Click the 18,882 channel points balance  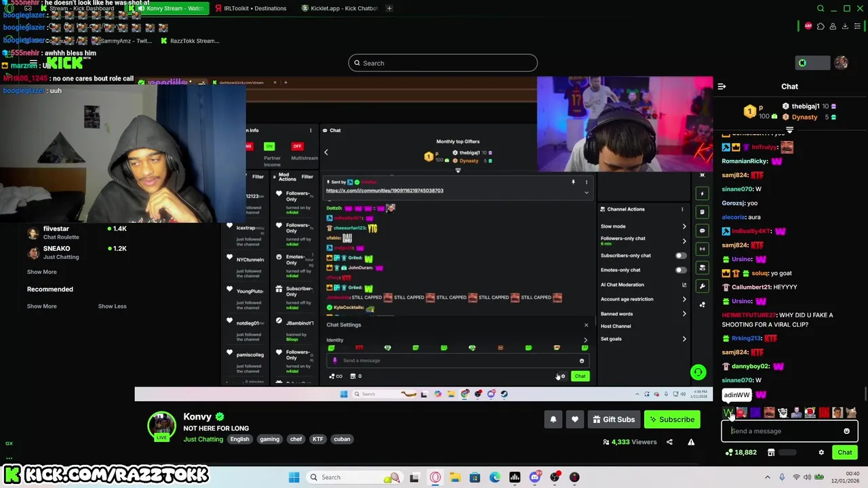(741, 452)
